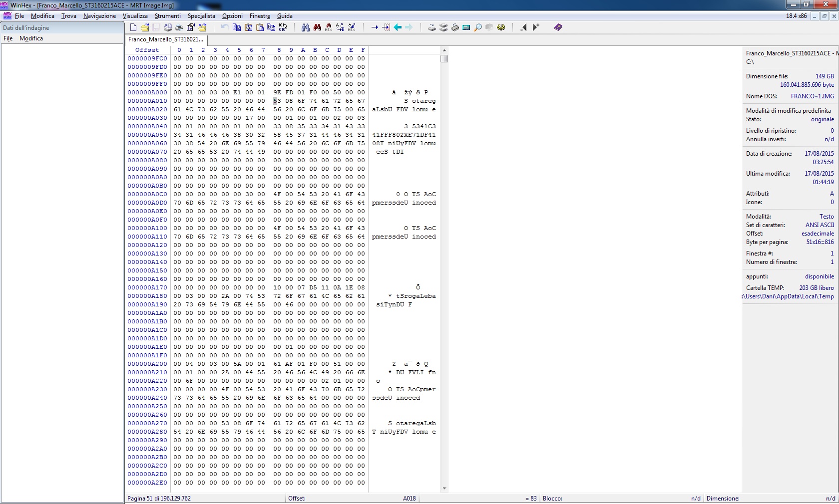Click the Open file folder icon

(145, 27)
